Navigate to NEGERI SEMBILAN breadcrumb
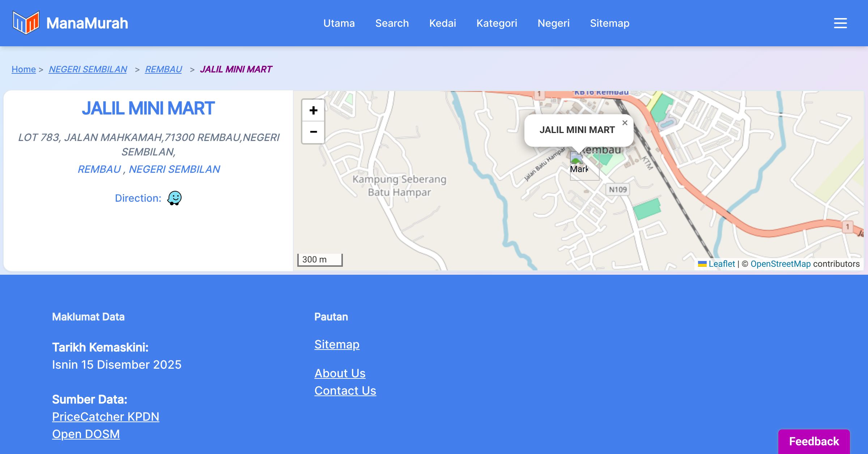Image resolution: width=868 pixels, height=454 pixels. pos(88,69)
